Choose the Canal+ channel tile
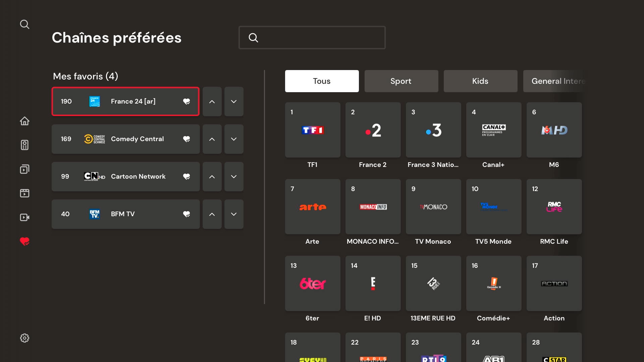The height and width of the screenshot is (362, 644). click(494, 130)
